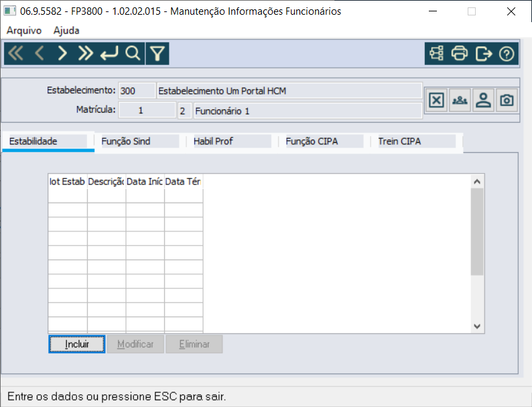Open the Ajuda menu
Screen dimensions: 532x407
click(66, 31)
